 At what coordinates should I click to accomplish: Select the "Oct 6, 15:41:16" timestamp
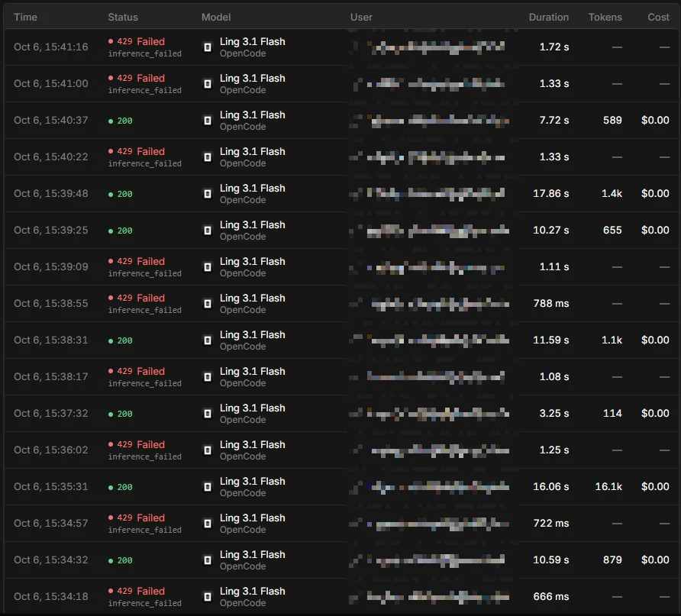pos(51,47)
